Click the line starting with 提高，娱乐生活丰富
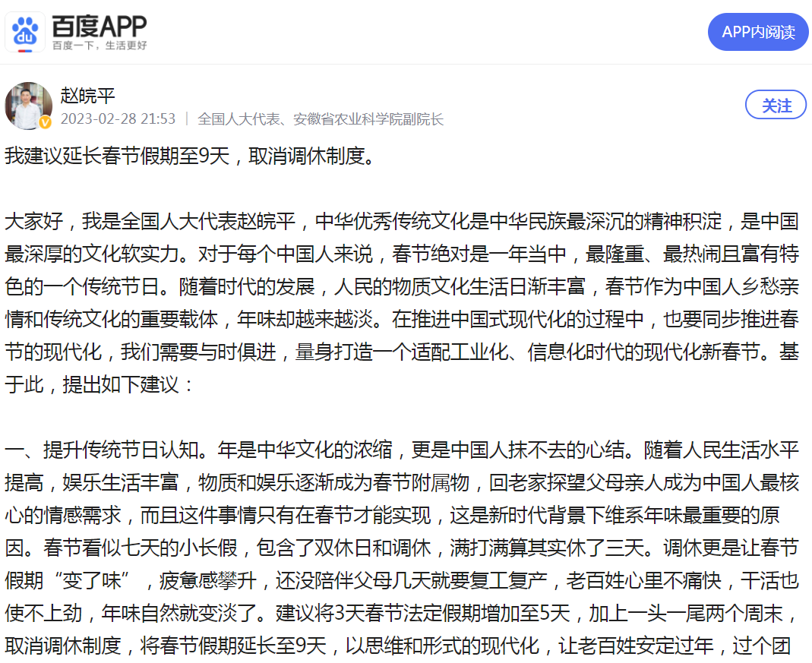 pyautogui.click(x=401, y=482)
